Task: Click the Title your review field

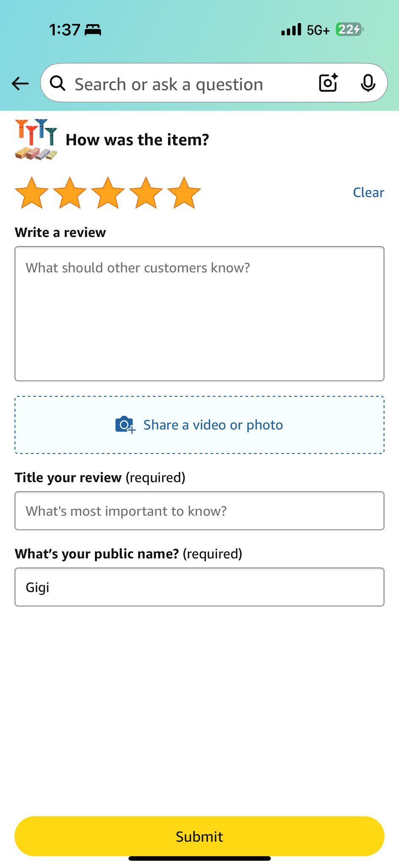Action: [x=199, y=511]
